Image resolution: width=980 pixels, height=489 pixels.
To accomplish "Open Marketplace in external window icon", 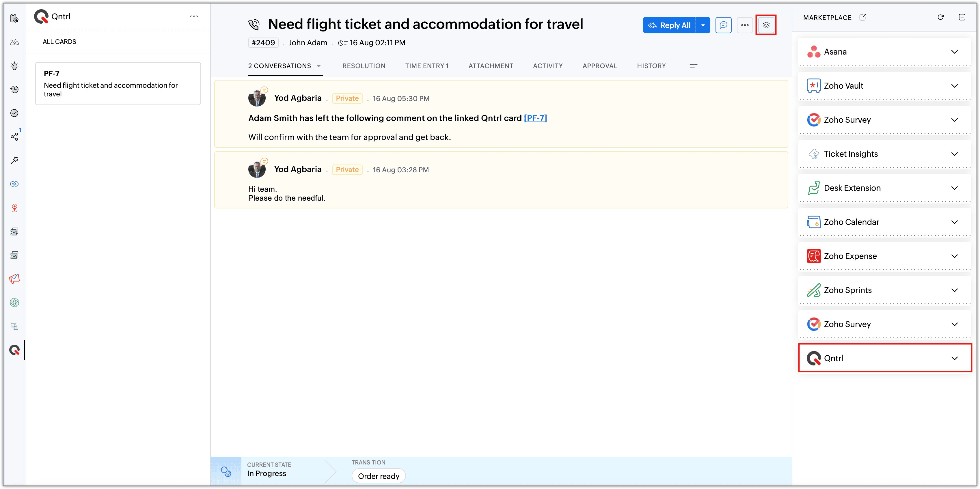I will pos(863,17).
